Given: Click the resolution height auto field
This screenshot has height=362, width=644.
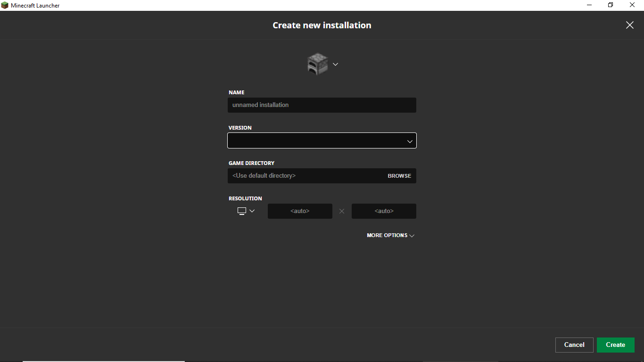Looking at the screenshot, I should point(384,211).
